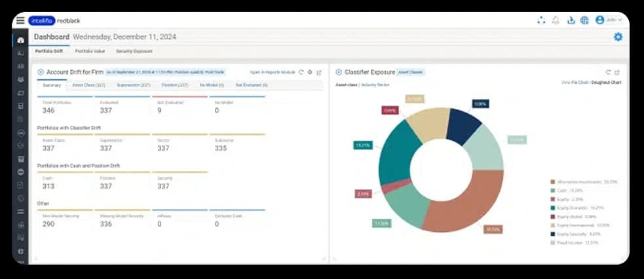Click the Cash 313 card

(66, 182)
